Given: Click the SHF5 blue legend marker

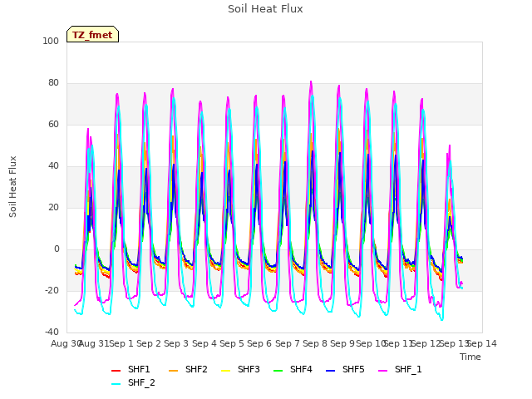Looking at the screenshot, I should coord(330,371).
